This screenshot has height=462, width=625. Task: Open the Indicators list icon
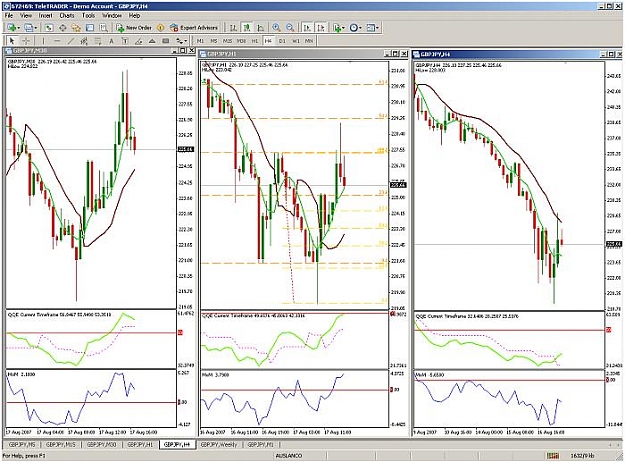(337, 28)
